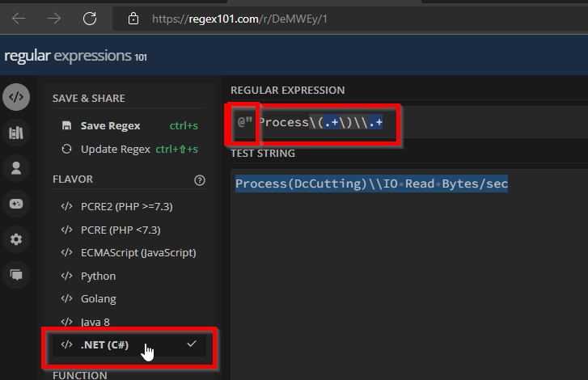Select ECMAScript (JavaScript) flavor
588x380 pixels.
pyautogui.click(x=129, y=253)
